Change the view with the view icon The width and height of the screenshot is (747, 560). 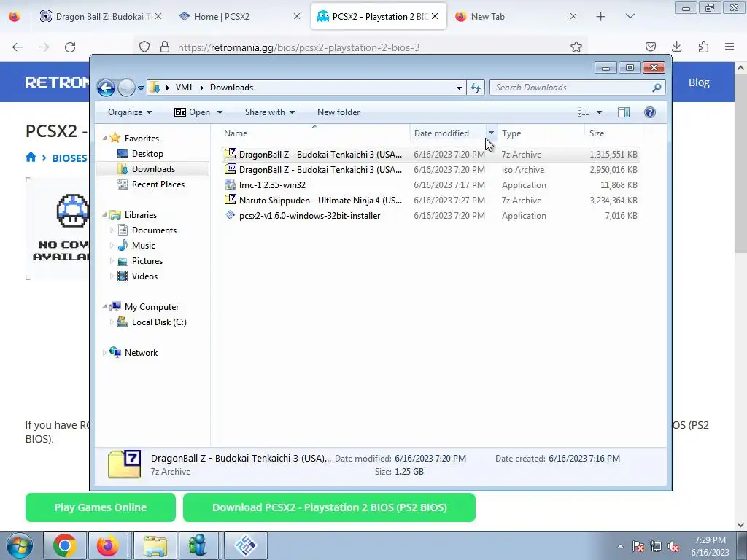(584, 112)
